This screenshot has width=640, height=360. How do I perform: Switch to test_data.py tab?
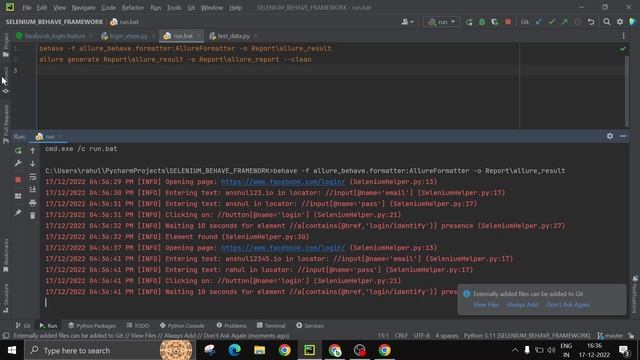tap(233, 36)
